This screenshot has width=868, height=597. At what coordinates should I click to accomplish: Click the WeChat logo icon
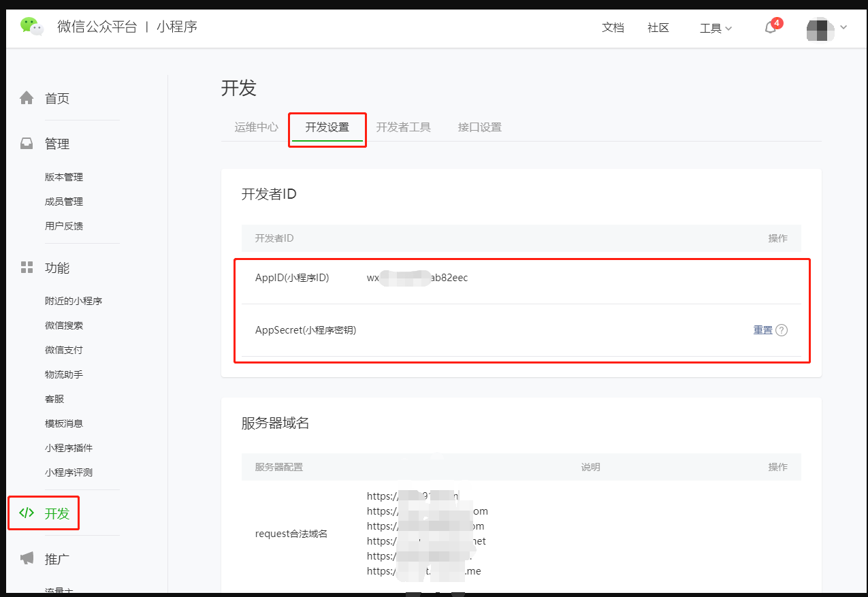(x=32, y=27)
